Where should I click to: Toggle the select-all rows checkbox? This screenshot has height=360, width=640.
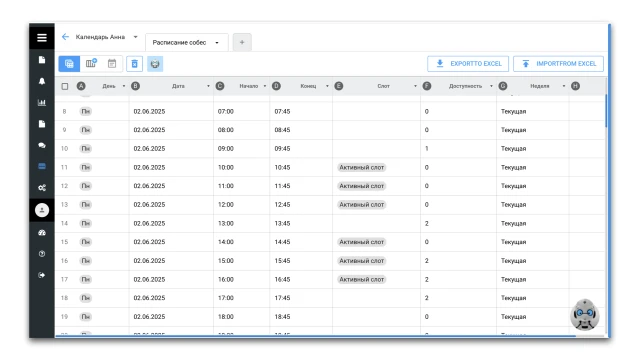65,86
